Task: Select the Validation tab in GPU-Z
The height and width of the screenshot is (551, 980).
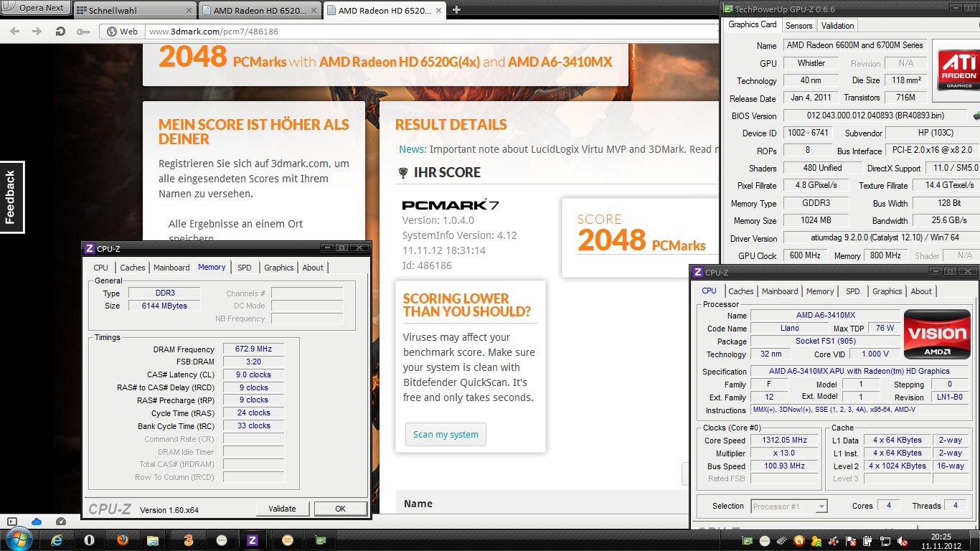Action: coord(837,25)
